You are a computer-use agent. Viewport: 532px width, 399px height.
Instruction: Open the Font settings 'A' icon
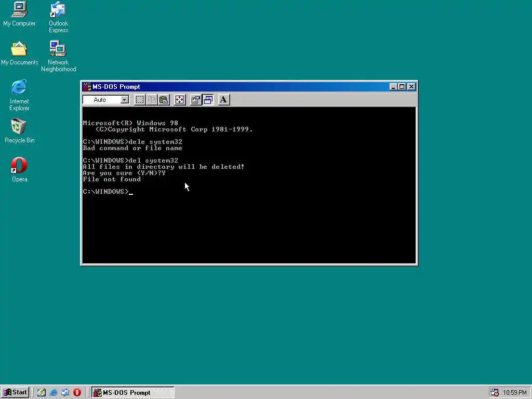(x=223, y=100)
